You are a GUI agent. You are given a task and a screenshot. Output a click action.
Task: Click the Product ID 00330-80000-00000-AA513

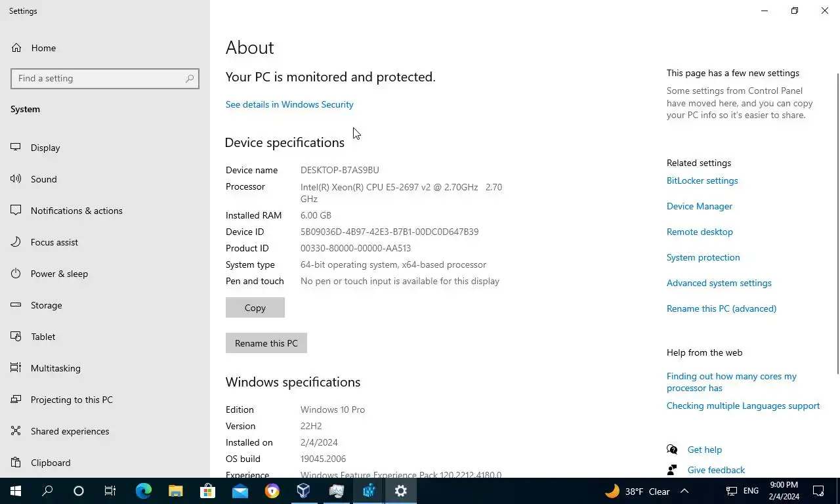coord(356,248)
